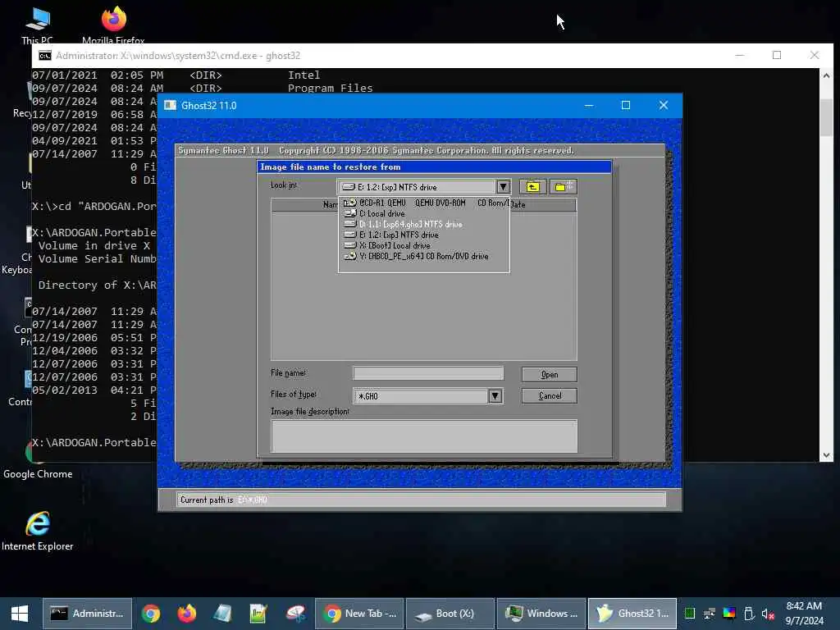Switch to New Tab Chrome taskbar button

point(359,614)
